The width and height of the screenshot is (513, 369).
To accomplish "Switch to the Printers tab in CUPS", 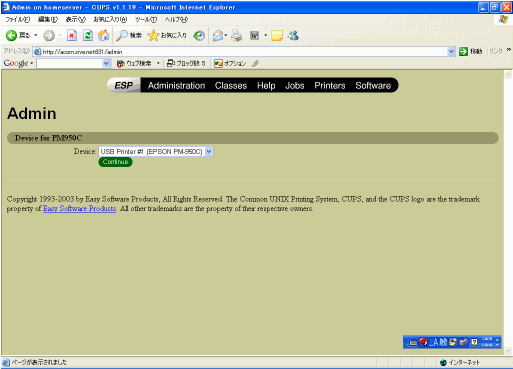I will 330,86.
